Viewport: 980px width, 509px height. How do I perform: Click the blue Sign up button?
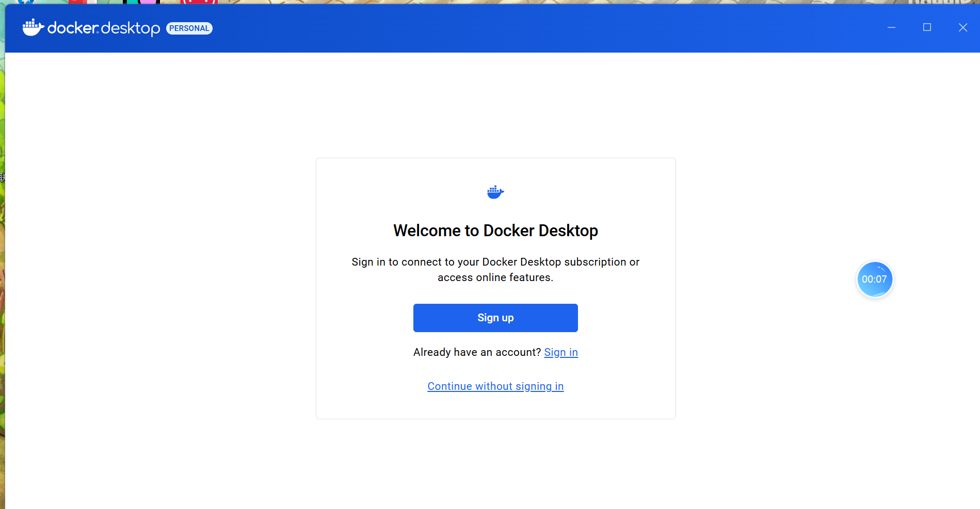[495, 318]
